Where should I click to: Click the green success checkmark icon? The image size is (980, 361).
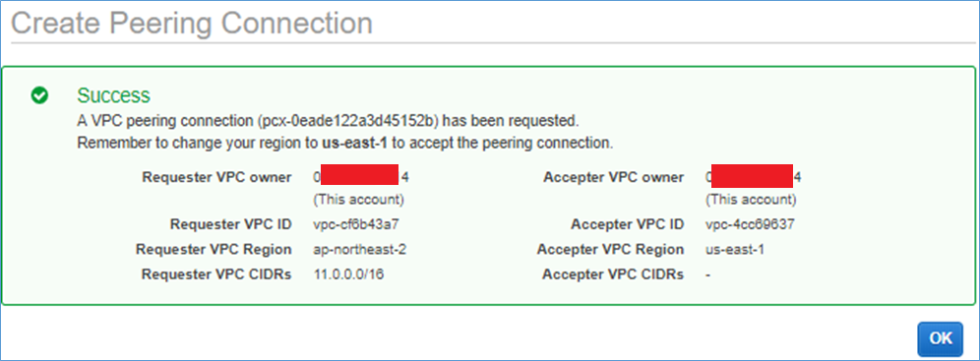pos(39,95)
